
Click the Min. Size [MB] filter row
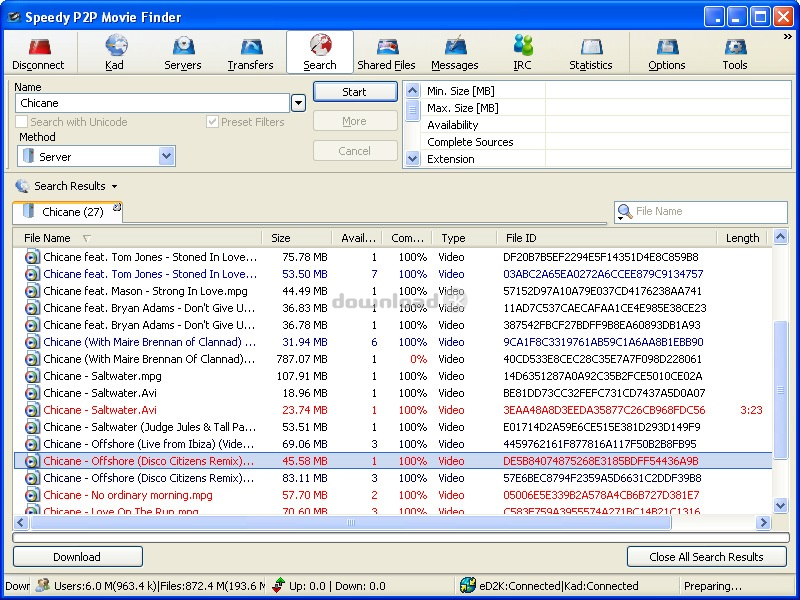point(605,91)
